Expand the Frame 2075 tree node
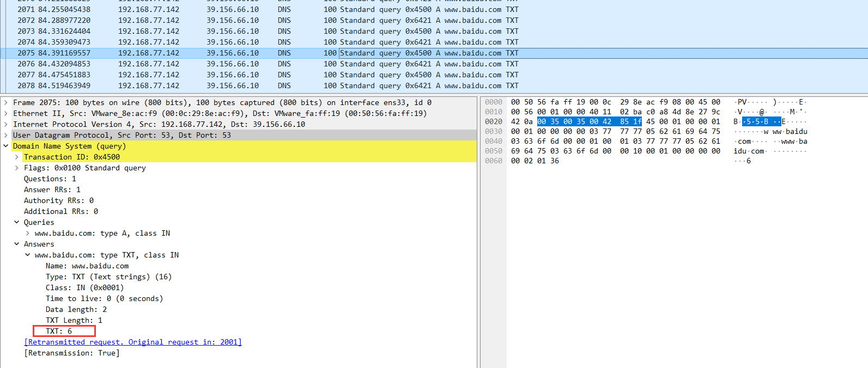This screenshot has width=868, height=368. coord(6,102)
